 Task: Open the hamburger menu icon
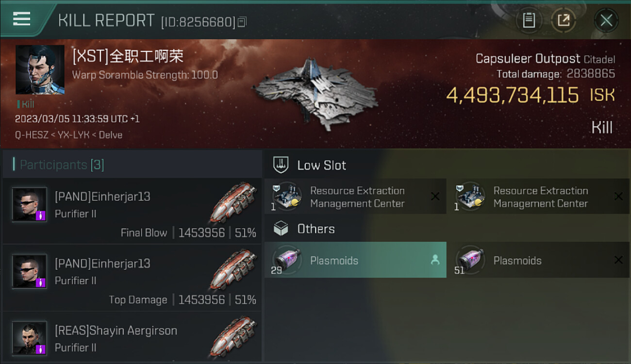tap(21, 19)
